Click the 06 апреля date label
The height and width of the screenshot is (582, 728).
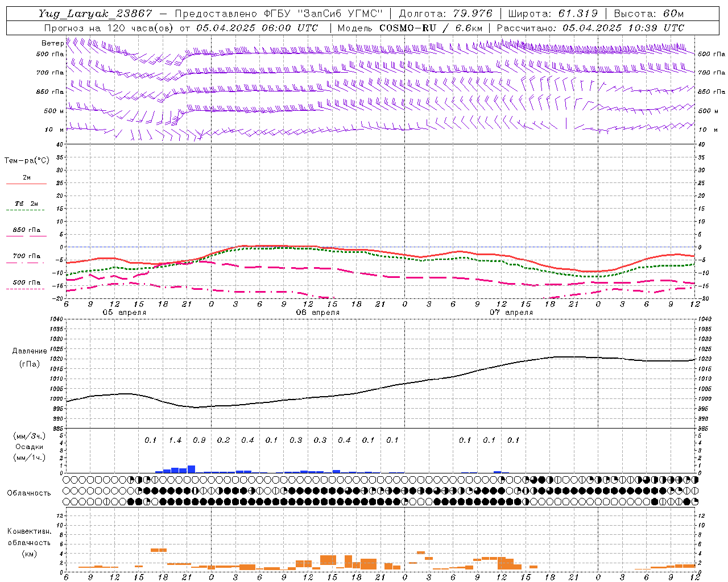(317, 313)
